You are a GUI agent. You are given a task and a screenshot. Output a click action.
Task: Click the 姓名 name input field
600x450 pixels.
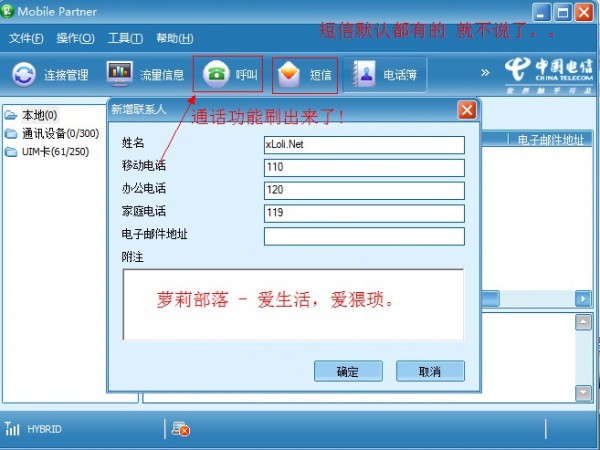(x=364, y=145)
